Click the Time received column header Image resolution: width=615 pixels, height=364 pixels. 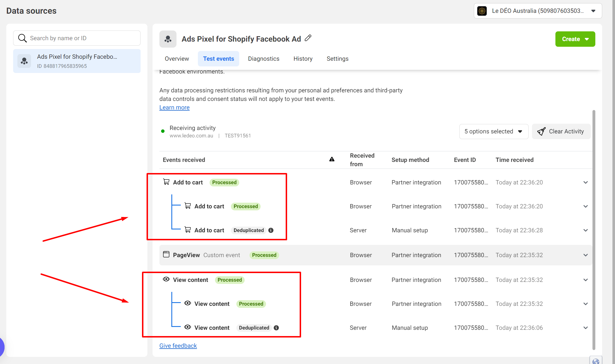(x=514, y=160)
